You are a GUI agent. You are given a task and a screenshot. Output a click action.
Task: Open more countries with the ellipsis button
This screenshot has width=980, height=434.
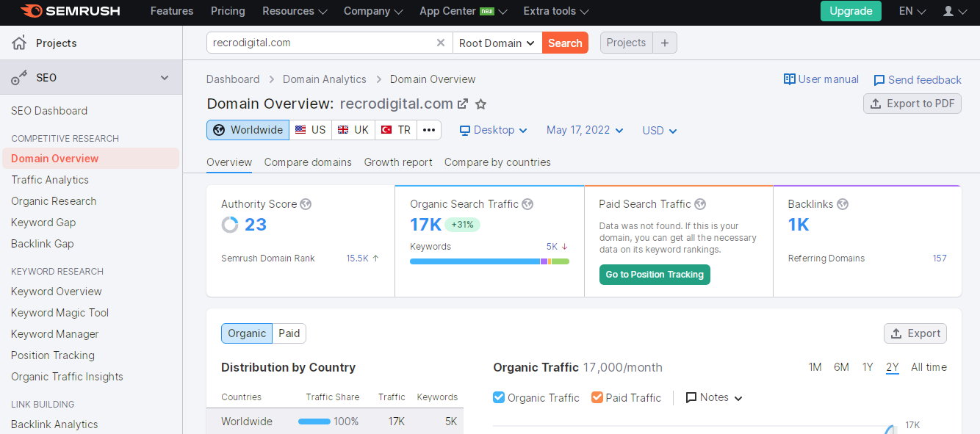click(429, 130)
